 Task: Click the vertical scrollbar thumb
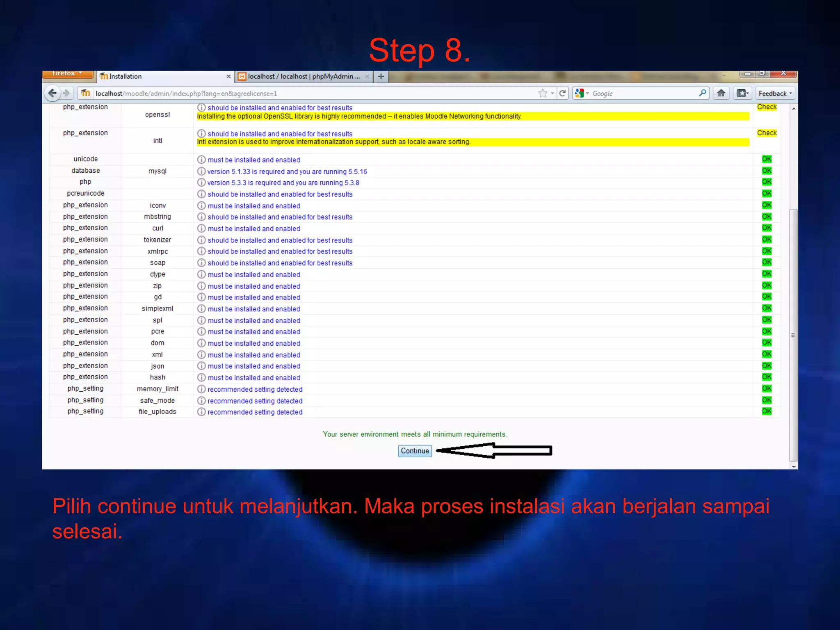coord(794,334)
